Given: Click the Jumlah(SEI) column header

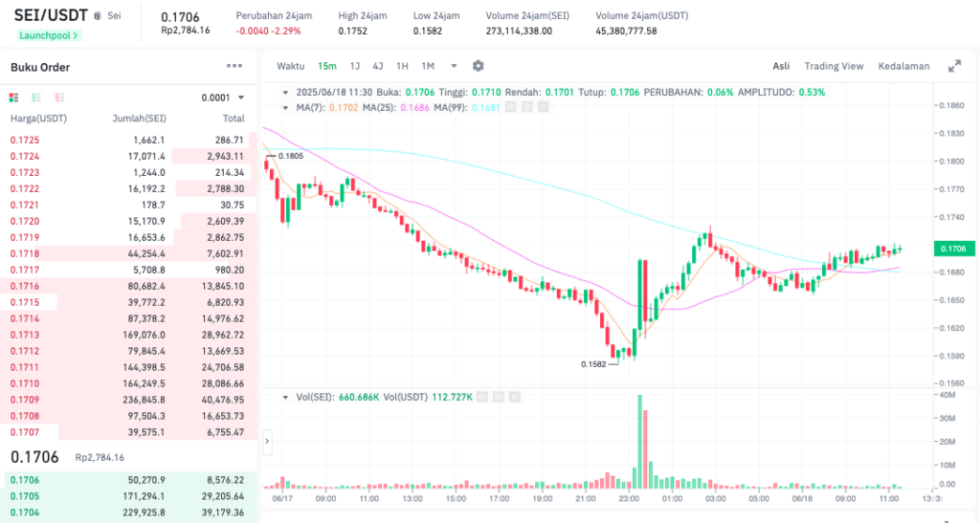Looking at the screenshot, I should point(140,118).
